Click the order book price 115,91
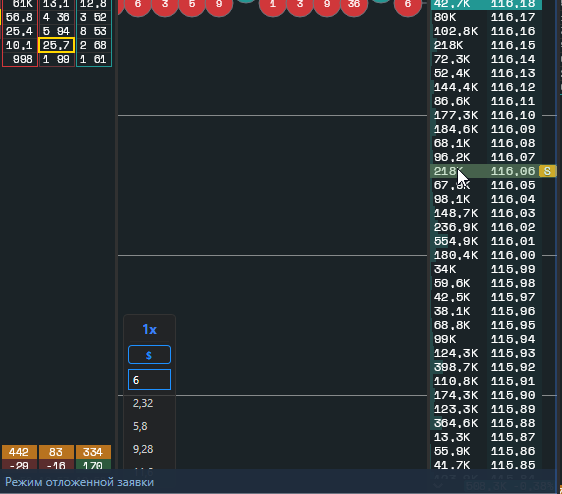562x494 pixels. pos(513,381)
